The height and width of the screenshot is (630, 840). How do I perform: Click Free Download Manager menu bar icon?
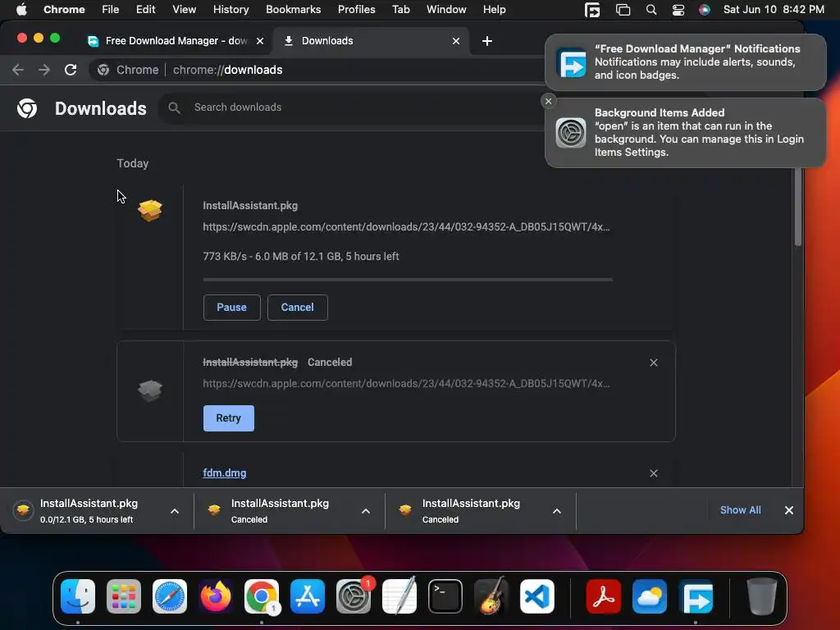(592, 10)
